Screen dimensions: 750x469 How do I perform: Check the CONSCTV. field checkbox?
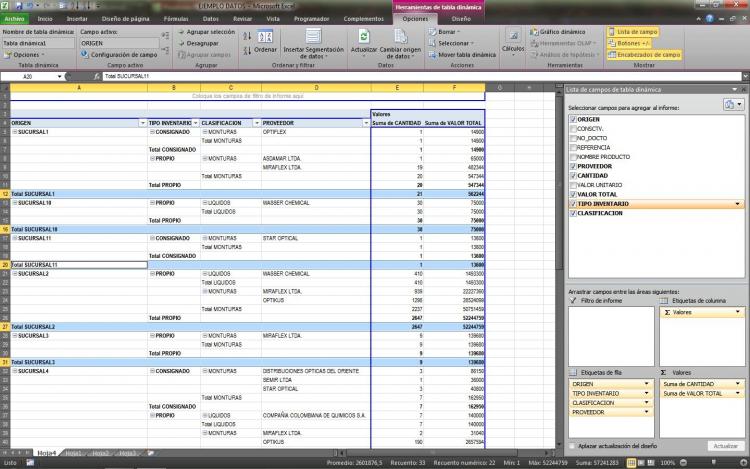coord(573,129)
